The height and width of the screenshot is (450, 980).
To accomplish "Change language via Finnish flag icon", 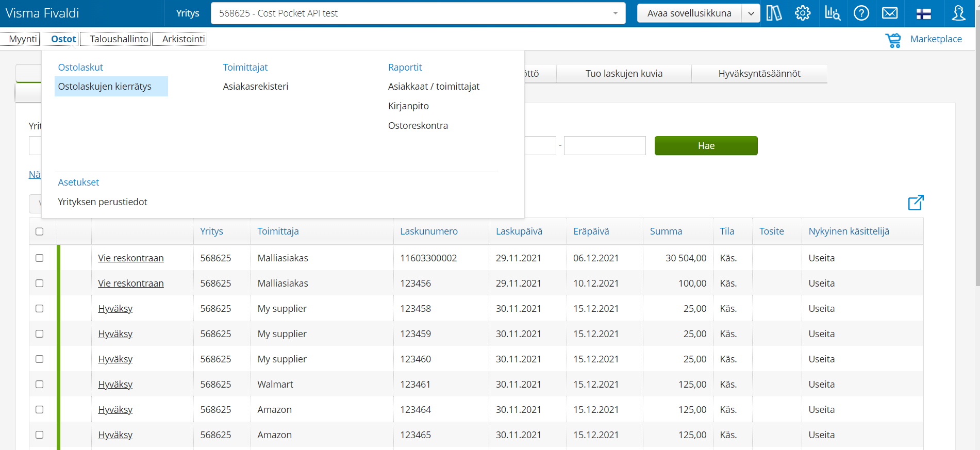I will [923, 14].
